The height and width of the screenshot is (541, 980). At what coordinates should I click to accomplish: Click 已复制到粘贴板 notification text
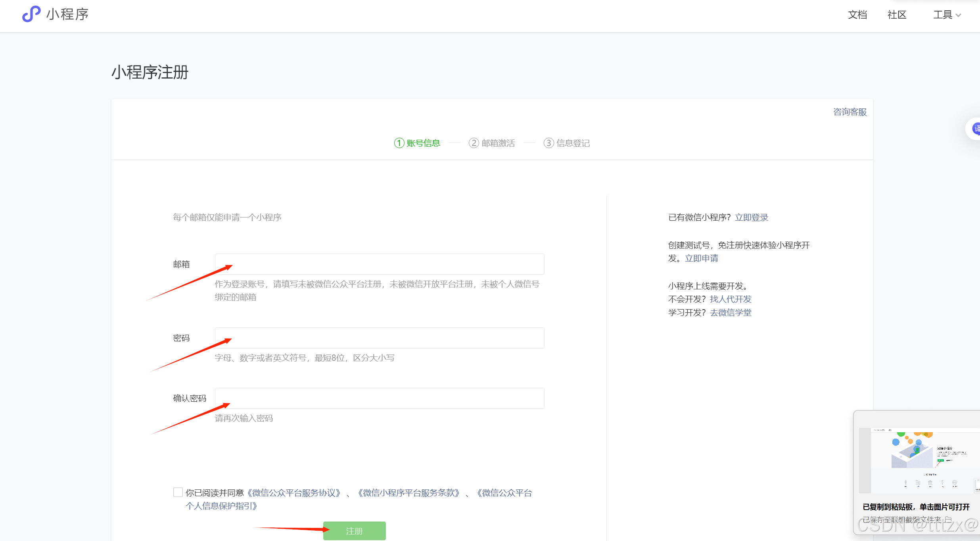coord(916,507)
